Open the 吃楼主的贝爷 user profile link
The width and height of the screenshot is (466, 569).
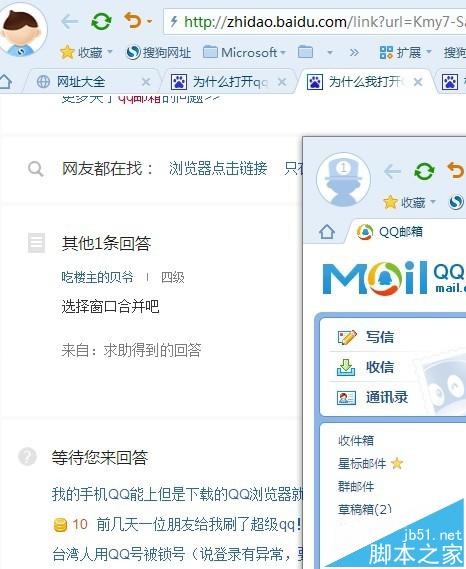[97, 277]
